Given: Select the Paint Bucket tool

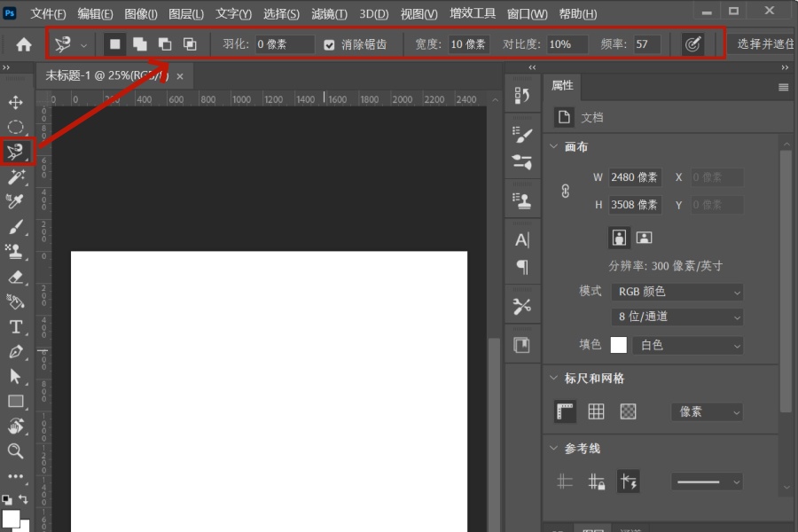Looking at the screenshot, I should click(15, 301).
